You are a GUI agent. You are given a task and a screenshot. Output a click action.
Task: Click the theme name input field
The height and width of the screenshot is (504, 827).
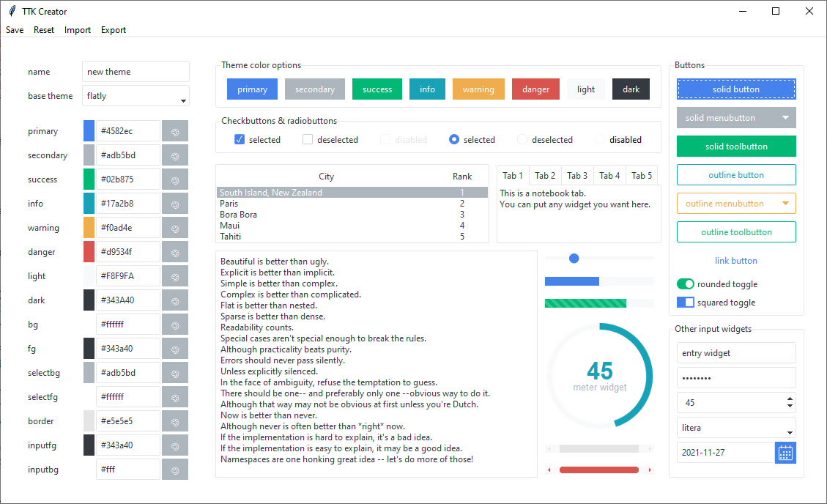(136, 72)
